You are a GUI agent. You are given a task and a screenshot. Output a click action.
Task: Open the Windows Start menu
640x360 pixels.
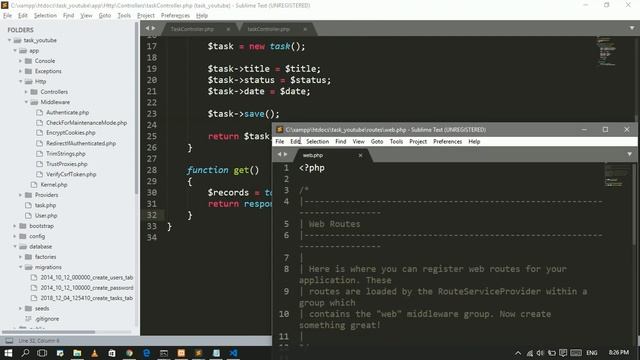click(8, 353)
